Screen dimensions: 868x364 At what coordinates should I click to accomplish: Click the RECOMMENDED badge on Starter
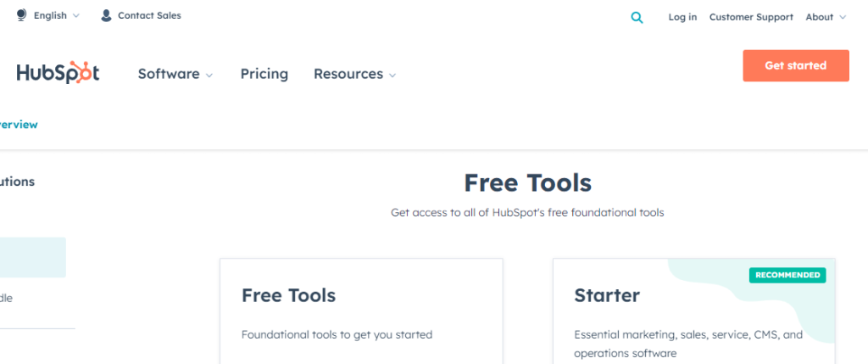click(787, 276)
